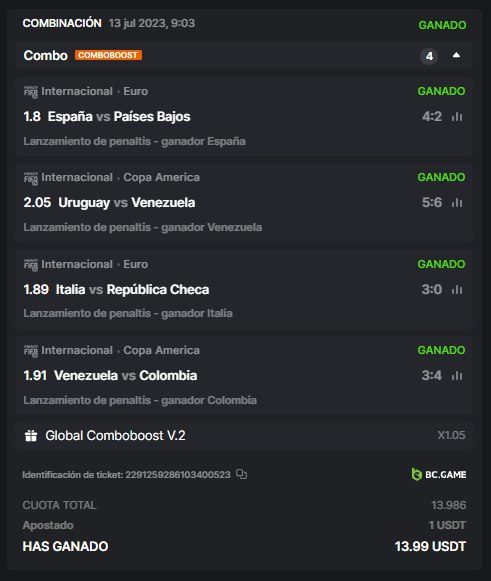The image size is (491, 581).
Task: Click the FIFA icon on first Euro match
Action: (x=31, y=92)
